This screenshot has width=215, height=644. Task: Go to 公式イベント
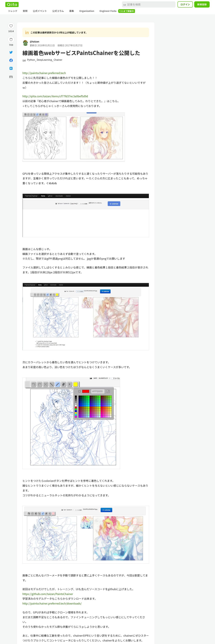coord(40,11)
